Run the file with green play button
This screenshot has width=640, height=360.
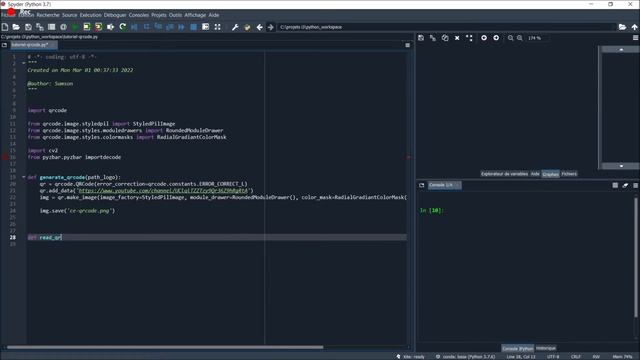pyautogui.click(x=75, y=27)
